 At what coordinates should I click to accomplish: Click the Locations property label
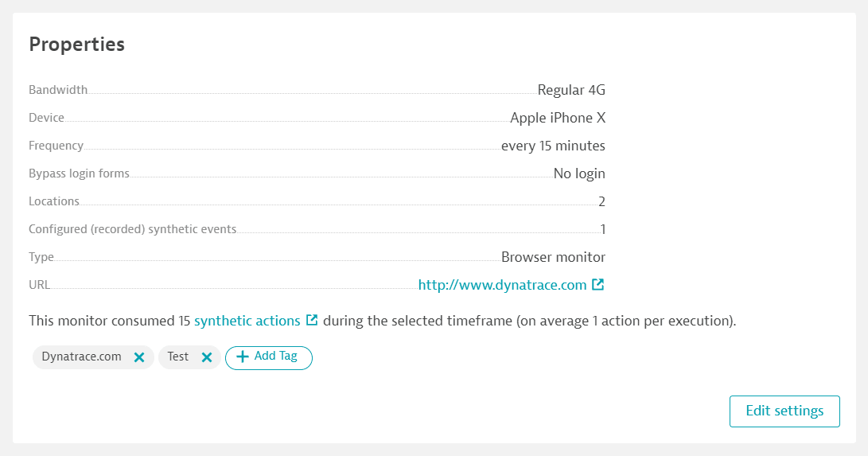pyautogui.click(x=53, y=201)
